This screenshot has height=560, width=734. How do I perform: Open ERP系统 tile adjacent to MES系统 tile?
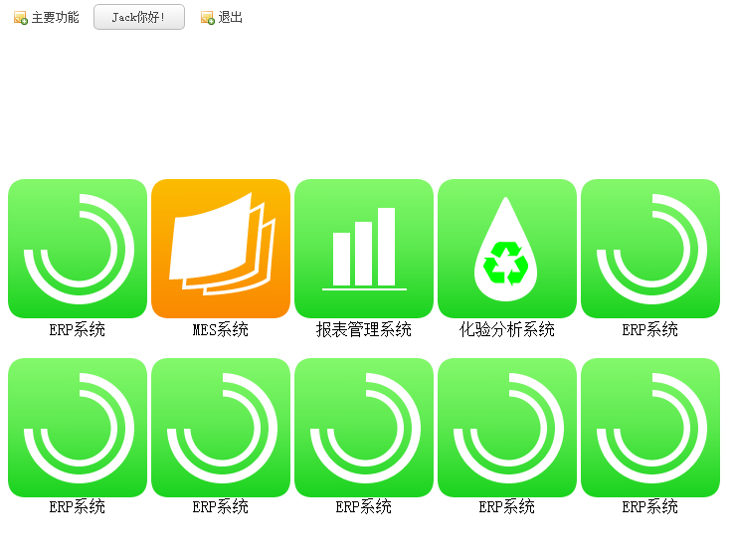[78, 249]
